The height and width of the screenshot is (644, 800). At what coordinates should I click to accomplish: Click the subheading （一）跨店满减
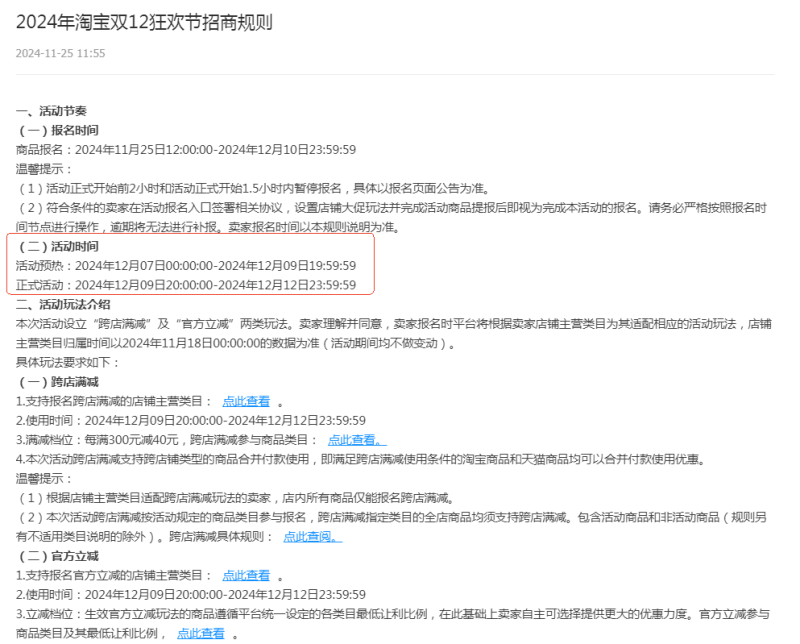(57, 382)
